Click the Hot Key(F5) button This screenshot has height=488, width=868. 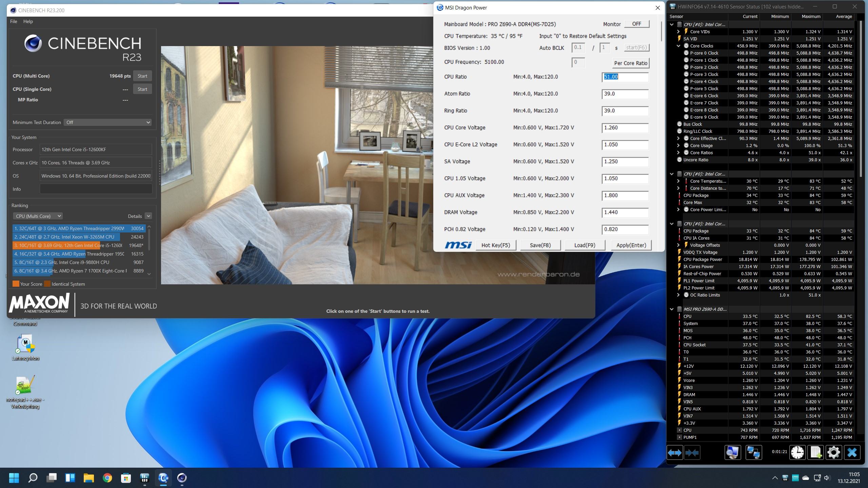click(x=496, y=245)
